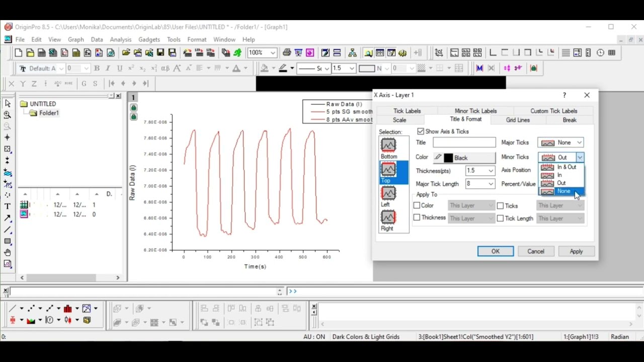Create a new workbook from the toolbar
This screenshot has width=644, height=362.
pyautogui.click(x=42, y=53)
